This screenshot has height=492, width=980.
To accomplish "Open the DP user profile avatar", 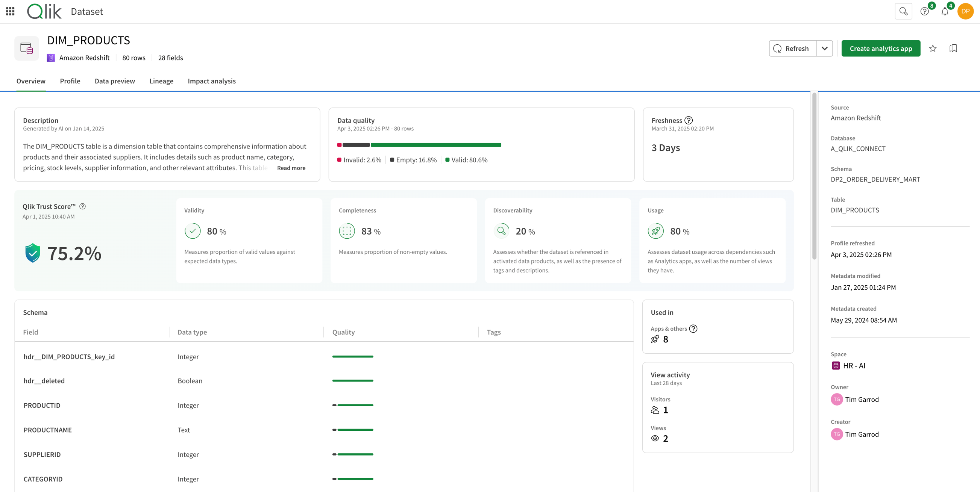I will tap(965, 11).
